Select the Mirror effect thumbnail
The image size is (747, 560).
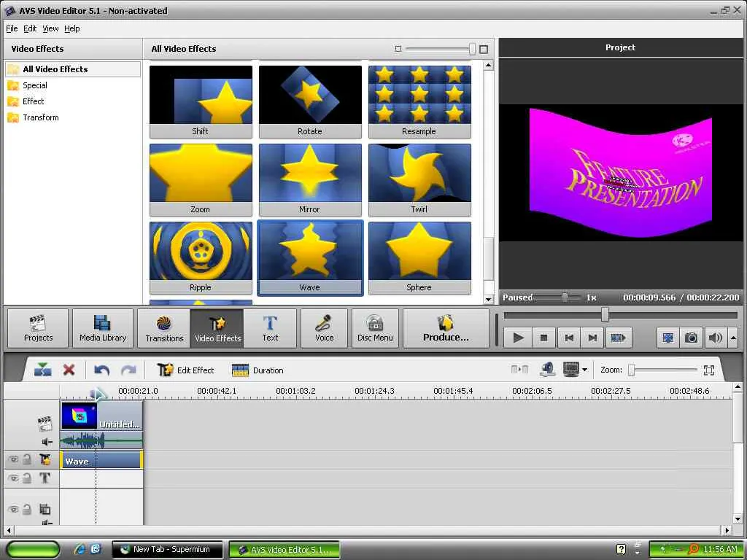[310, 179]
